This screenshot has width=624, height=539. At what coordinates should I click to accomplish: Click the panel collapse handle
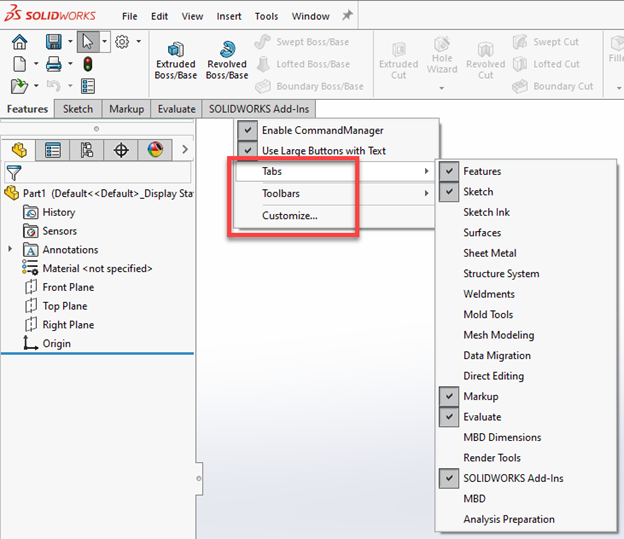(x=199, y=478)
